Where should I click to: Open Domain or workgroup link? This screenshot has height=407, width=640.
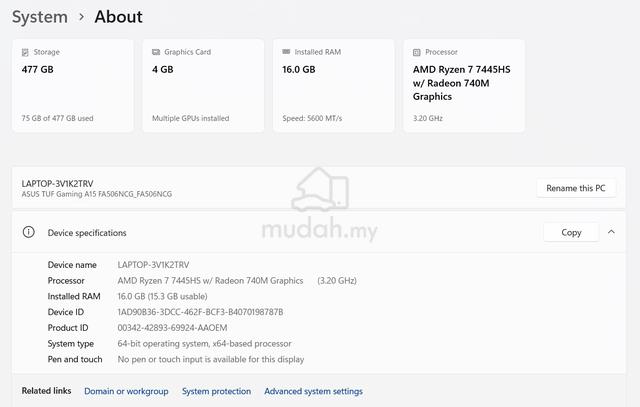[126, 391]
